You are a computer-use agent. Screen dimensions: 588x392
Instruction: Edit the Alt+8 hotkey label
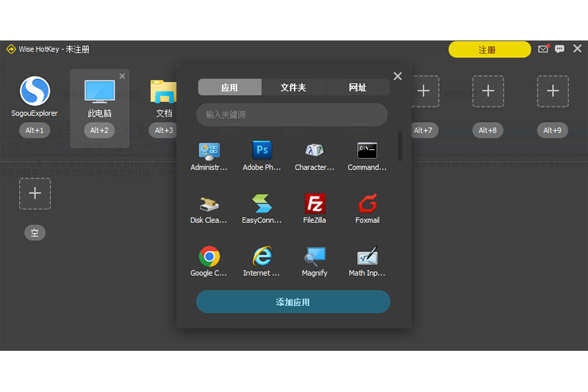[487, 130]
